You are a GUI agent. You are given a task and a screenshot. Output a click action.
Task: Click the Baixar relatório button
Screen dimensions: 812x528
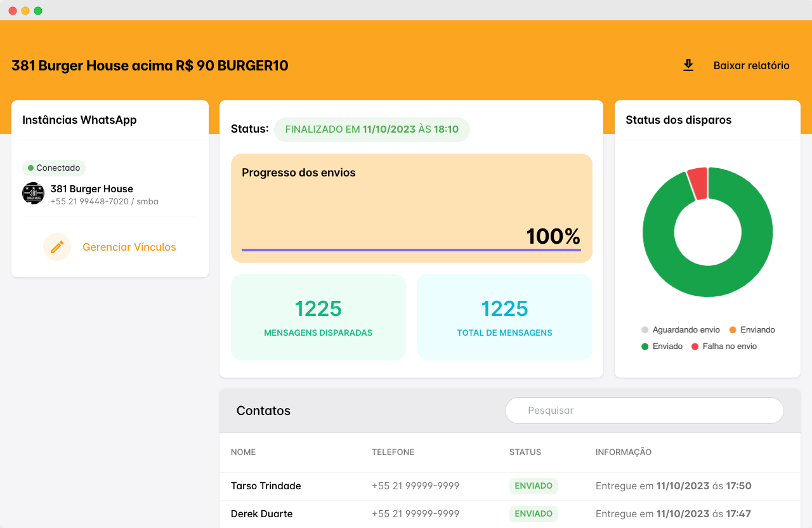coord(751,65)
